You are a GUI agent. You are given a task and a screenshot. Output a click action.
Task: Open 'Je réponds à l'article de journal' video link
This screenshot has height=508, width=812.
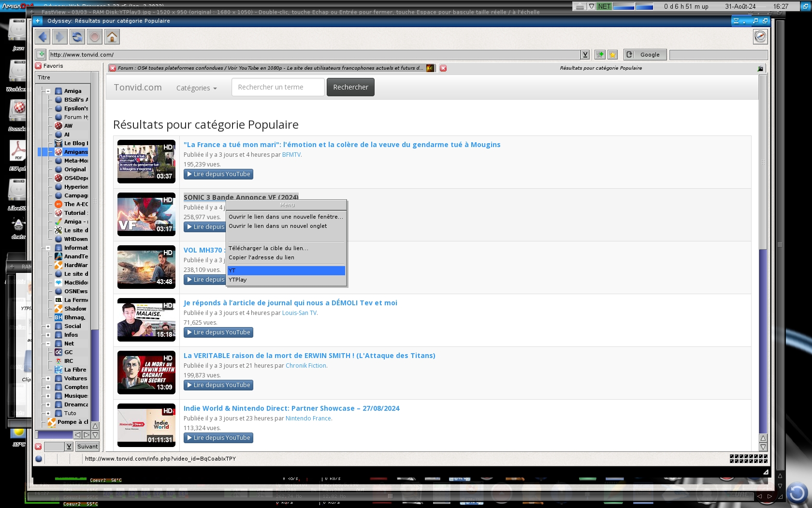point(290,303)
